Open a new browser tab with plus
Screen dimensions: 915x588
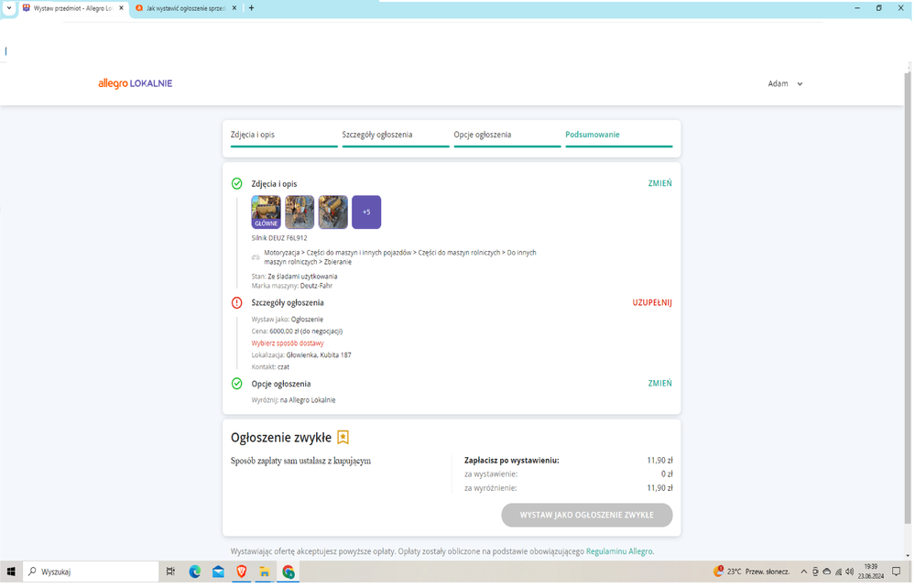point(252,8)
